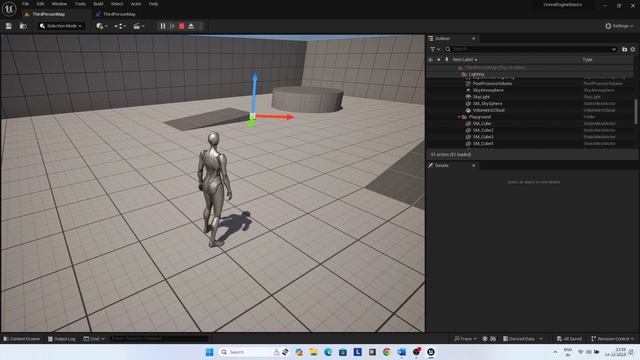Open the File menu
The width and height of the screenshot is (640, 360).
(25, 4)
